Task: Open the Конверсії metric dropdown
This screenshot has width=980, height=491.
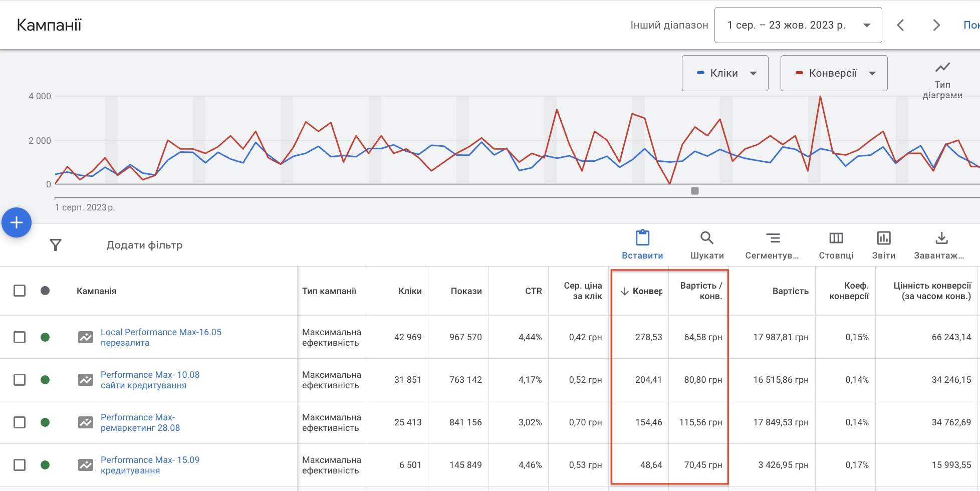Action: [834, 73]
